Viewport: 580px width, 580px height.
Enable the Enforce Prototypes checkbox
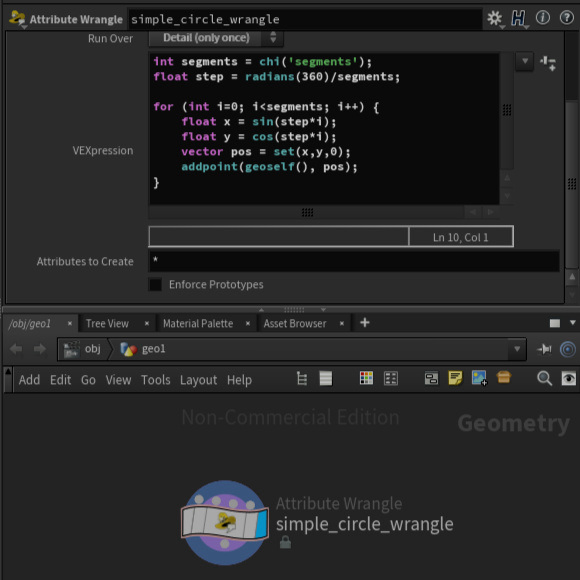tap(155, 284)
